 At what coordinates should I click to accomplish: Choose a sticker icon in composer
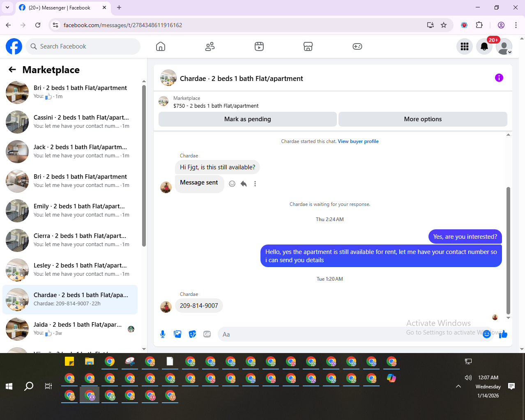coord(192,334)
